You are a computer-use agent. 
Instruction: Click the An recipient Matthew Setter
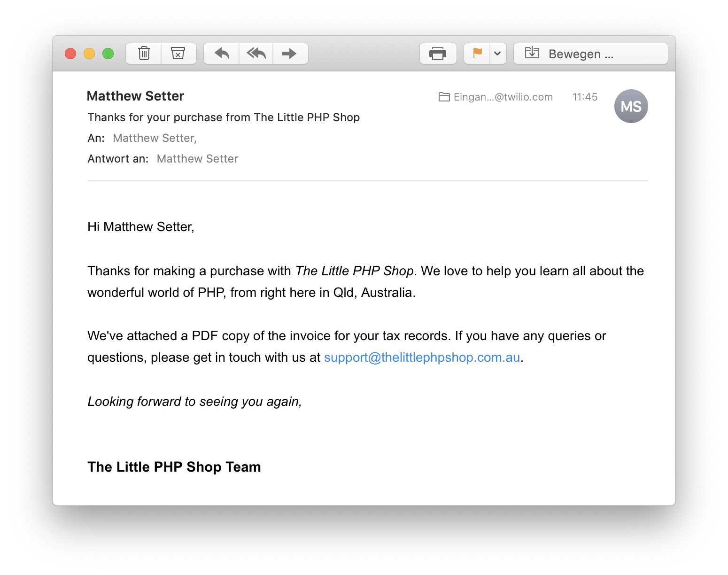pos(155,138)
